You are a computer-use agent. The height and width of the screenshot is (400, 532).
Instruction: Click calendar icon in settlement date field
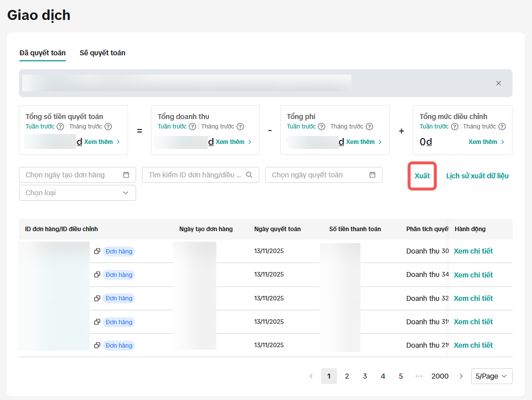pyautogui.click(x=372, y=175)
